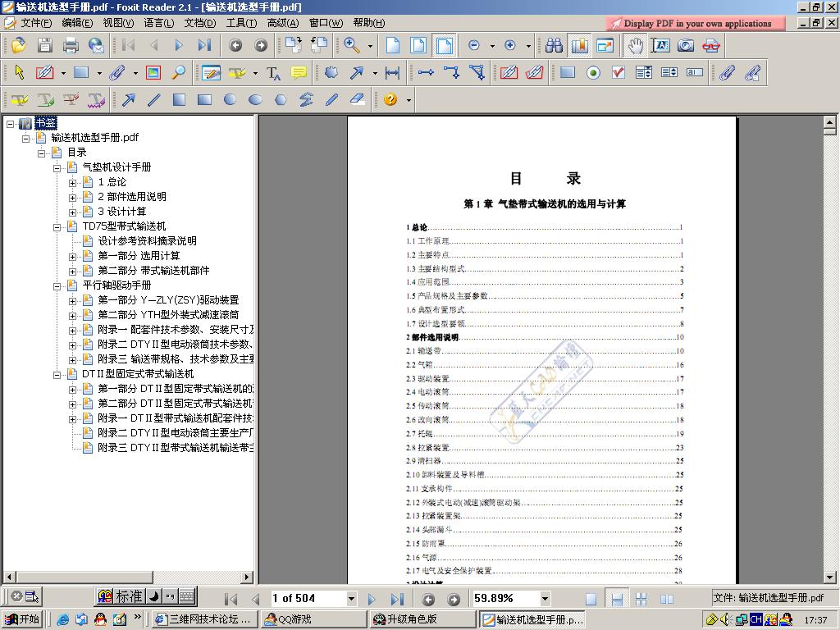Expand the 1 总论 bookmark entry
The width and height of the screenshot is (840, 630).
tap(73, 182)
